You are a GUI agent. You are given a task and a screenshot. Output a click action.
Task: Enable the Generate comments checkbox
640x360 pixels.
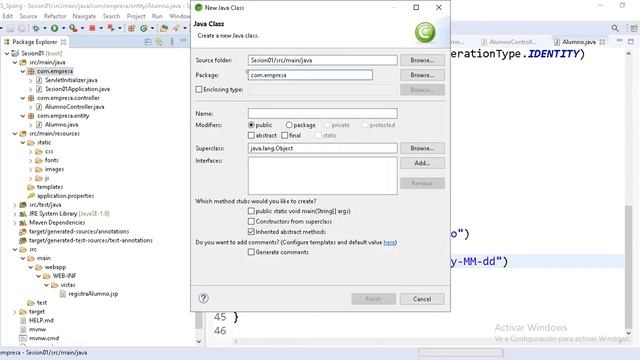(251, 252)
